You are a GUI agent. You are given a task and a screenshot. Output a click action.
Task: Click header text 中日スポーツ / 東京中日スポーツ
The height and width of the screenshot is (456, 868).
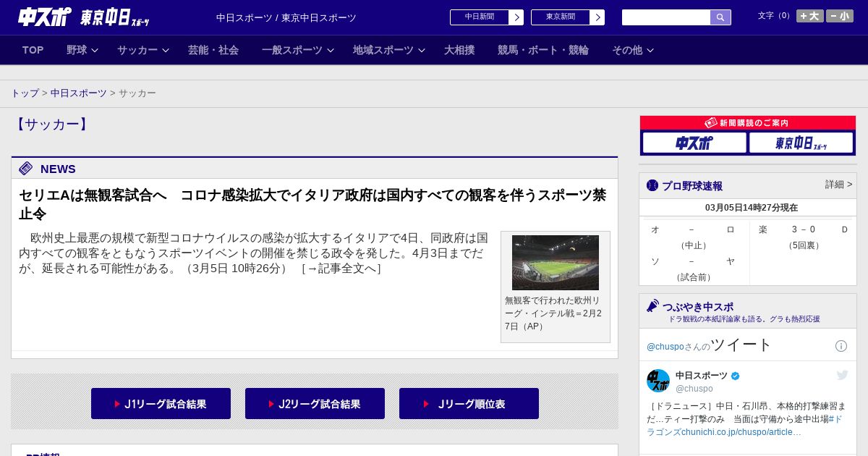(286, 17)
